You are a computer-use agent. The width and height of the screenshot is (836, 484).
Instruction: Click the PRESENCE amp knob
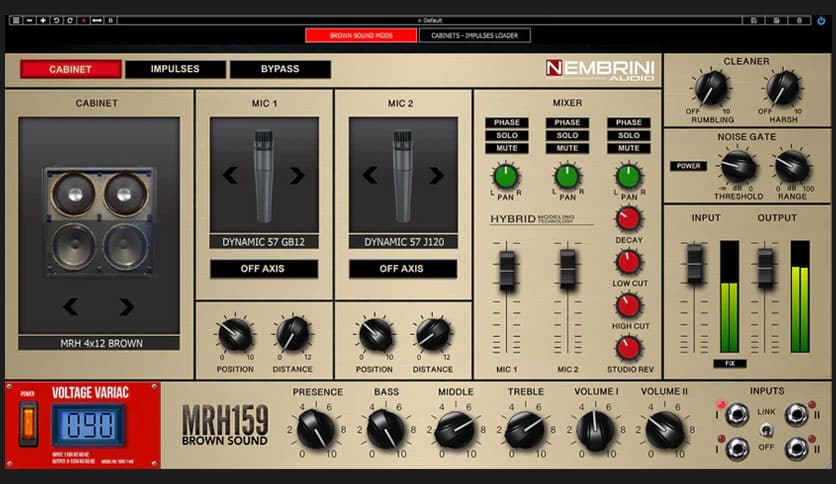point(316,430)
